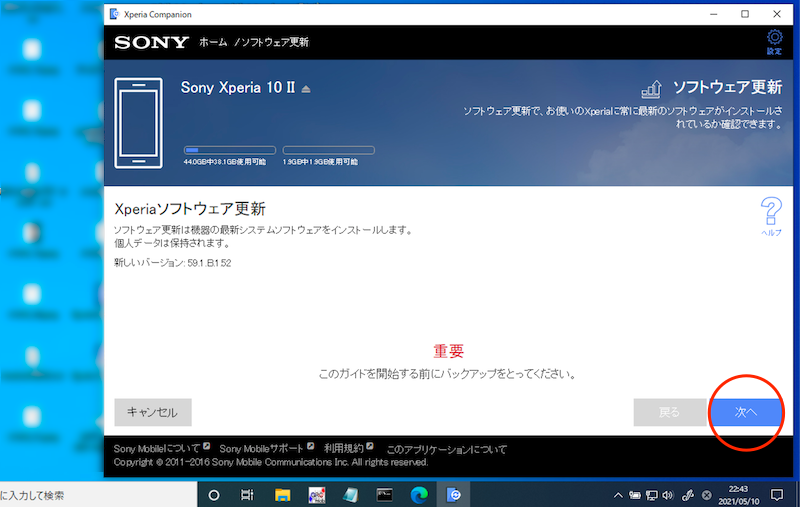Click the Xperia Companion taskbar icon
Screen dimensions: 800x507
453,494
